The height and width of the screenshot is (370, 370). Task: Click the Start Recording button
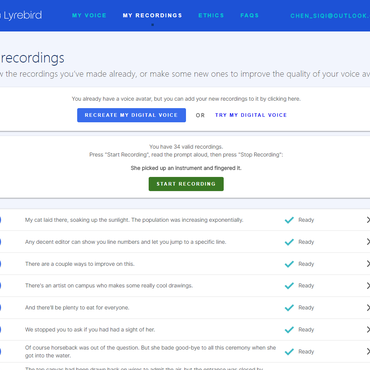click(x=186, y=184)
